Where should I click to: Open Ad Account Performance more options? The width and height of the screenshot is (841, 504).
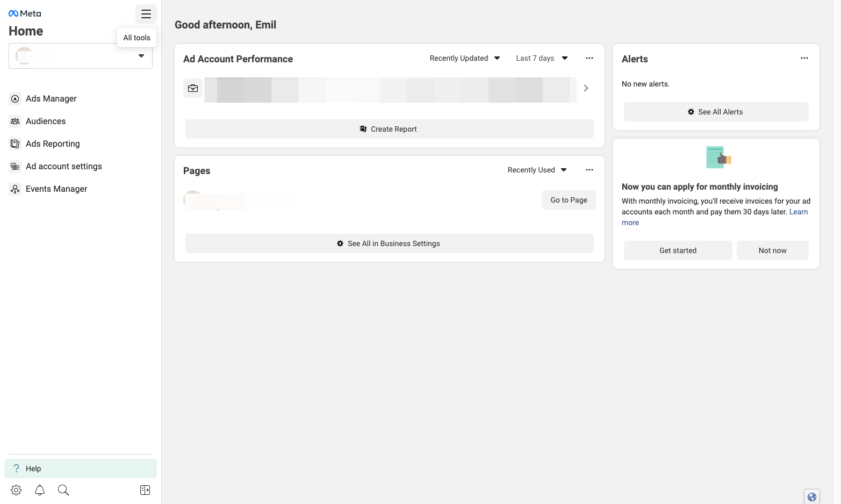[x=590, y=58]
